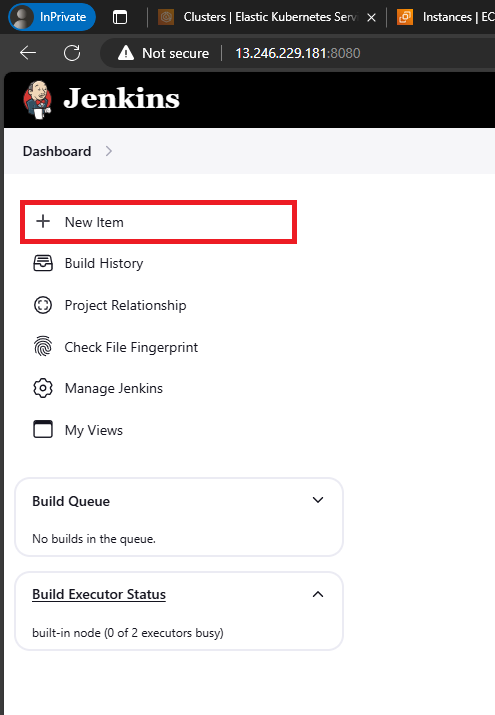Open the Build Executor Status link
495x715 pixels.
click(x=99, y=594)
